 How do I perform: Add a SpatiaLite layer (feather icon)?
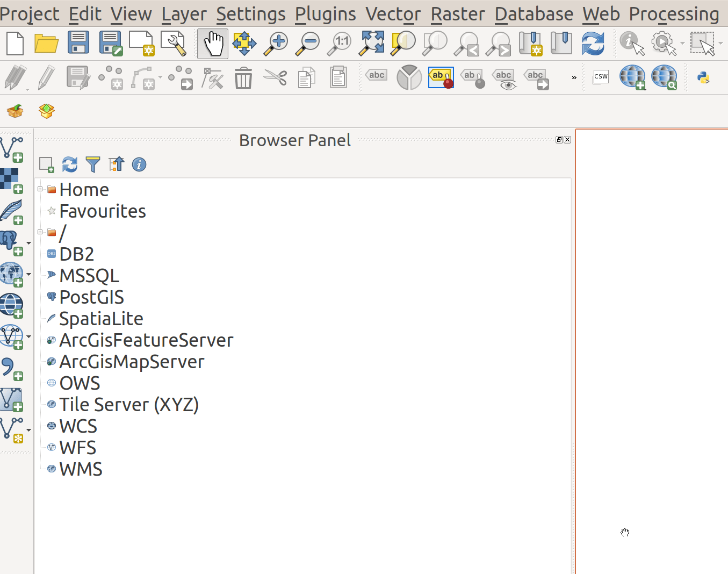11,212
